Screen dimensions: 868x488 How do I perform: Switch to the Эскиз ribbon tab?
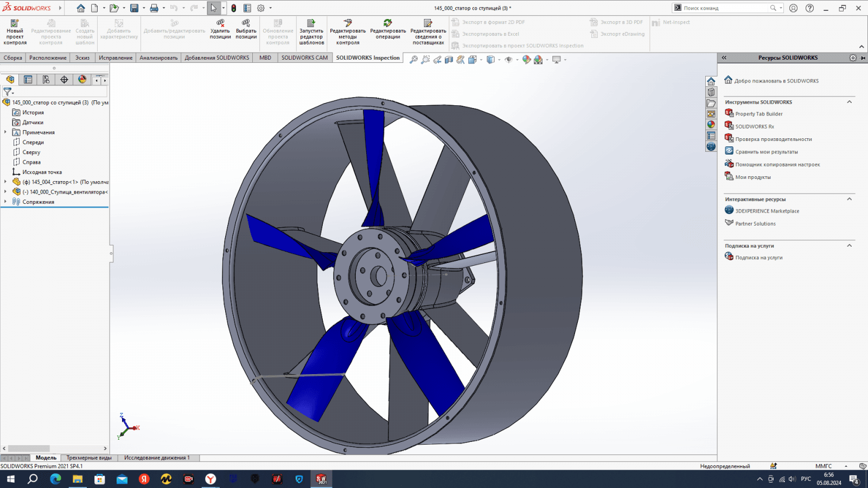click(82, 58)
